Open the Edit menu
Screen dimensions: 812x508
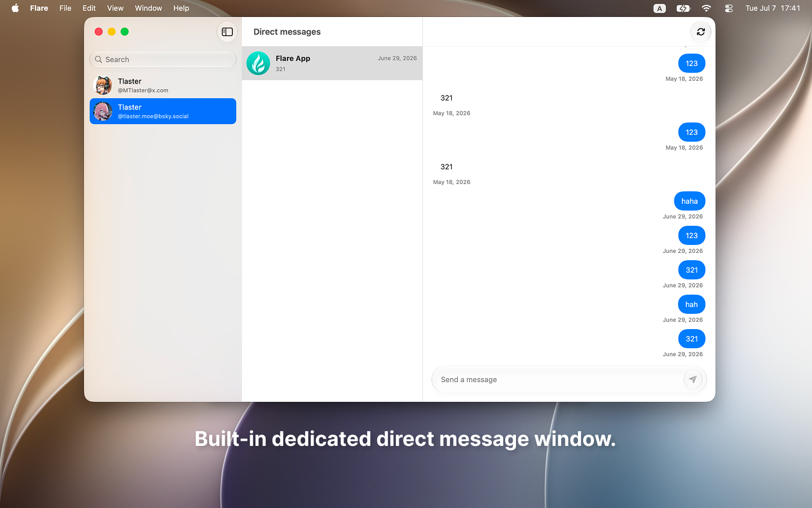[89, 8]
